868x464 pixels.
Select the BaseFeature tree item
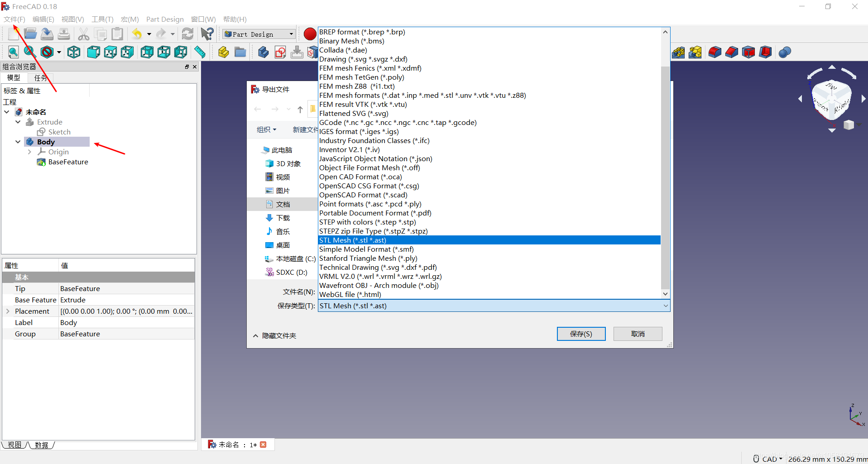[x=68, y=162]
